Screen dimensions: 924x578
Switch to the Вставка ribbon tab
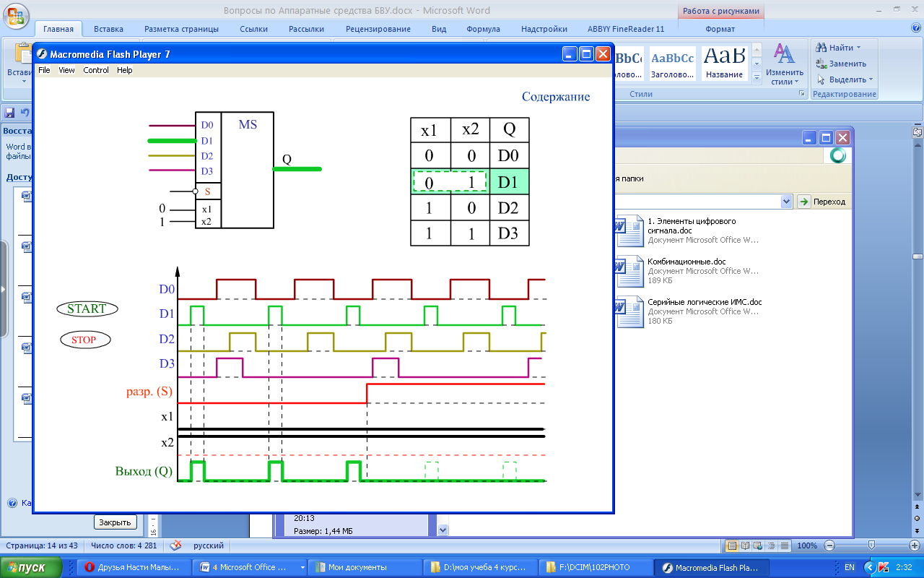pyautogui.click(x=108, y=29)
